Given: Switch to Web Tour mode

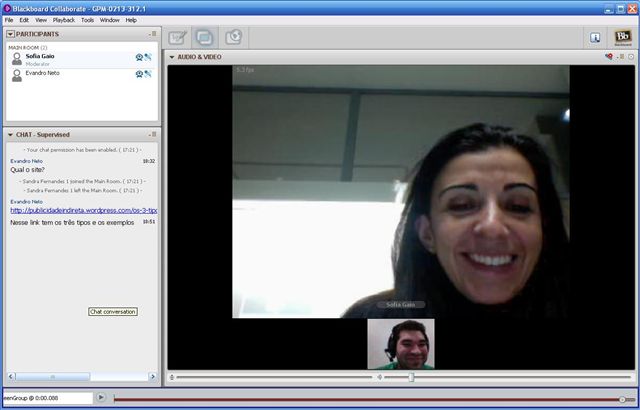Looking at the screenshot, I should [x=234, y=37].
